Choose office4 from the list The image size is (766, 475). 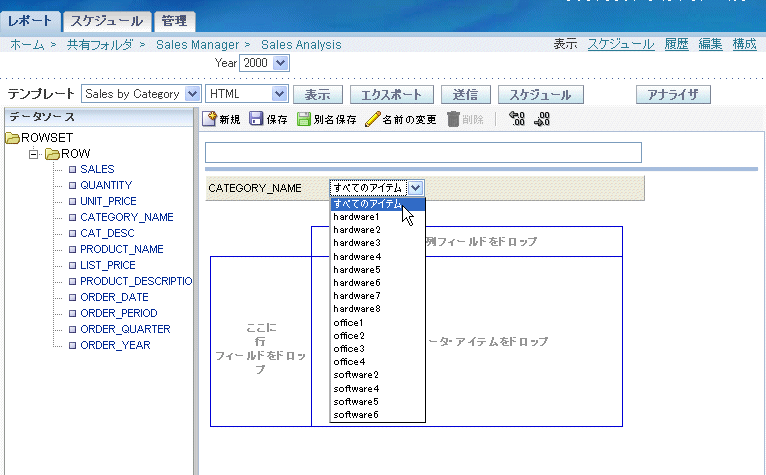pos(377,362)
